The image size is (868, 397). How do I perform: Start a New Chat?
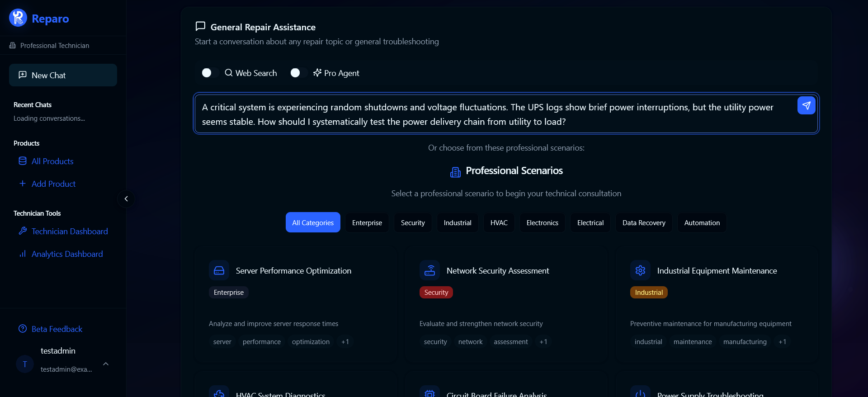click(63, 75)
